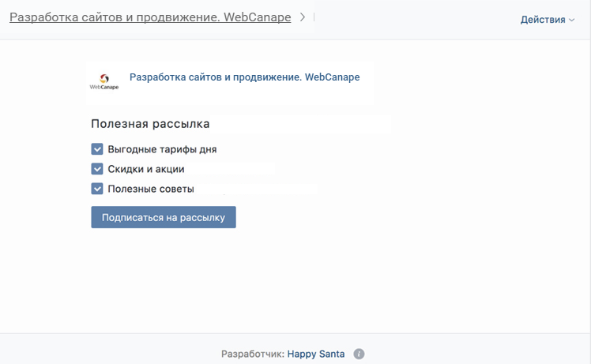Open the WebCanape breadcrumb link in header
This screenshot has height=364, width=591.
[150, 17]
